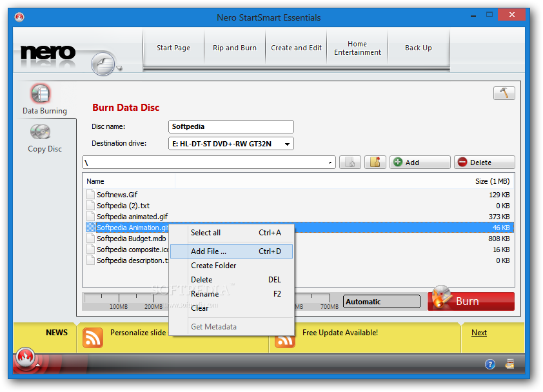Select the Softpedia (2).txt file row
The height and width of the screenshot is (392, 543).
click(x=298, y=206)
